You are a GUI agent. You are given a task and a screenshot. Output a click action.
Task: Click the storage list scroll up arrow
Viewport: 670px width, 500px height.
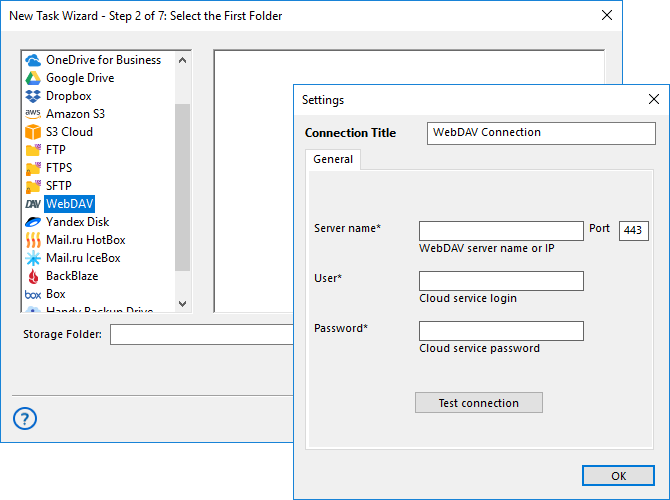click(x=182, y=60)
